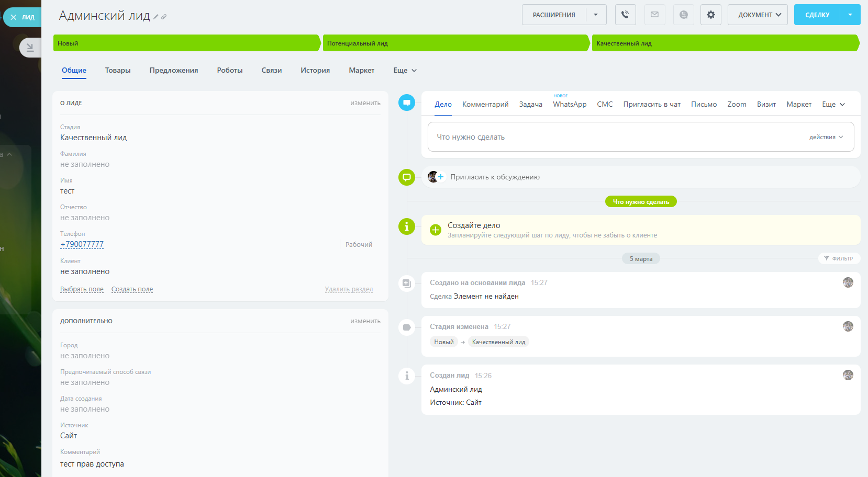
Task: Open the ДОКУМЕНТ dropdown
Action: pyautogui.click(x=758, y=15)
